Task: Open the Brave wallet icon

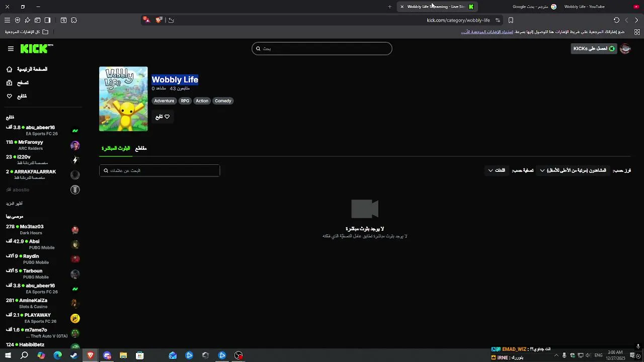Action: coord(37,20)
